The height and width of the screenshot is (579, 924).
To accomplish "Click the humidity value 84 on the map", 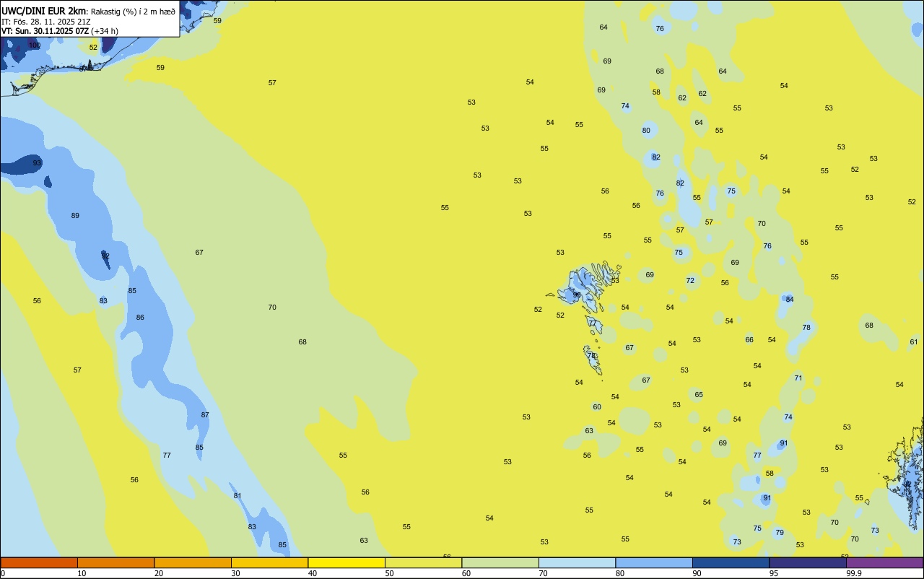I will [x=790, y=300].
